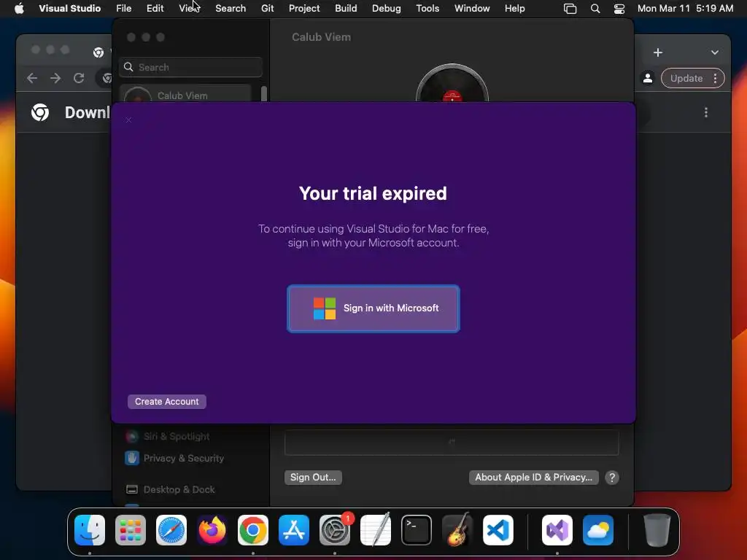The image size is (747, 560).
Task: Launch GarageBand from the Dock
Action: click(x=457, y=530)
